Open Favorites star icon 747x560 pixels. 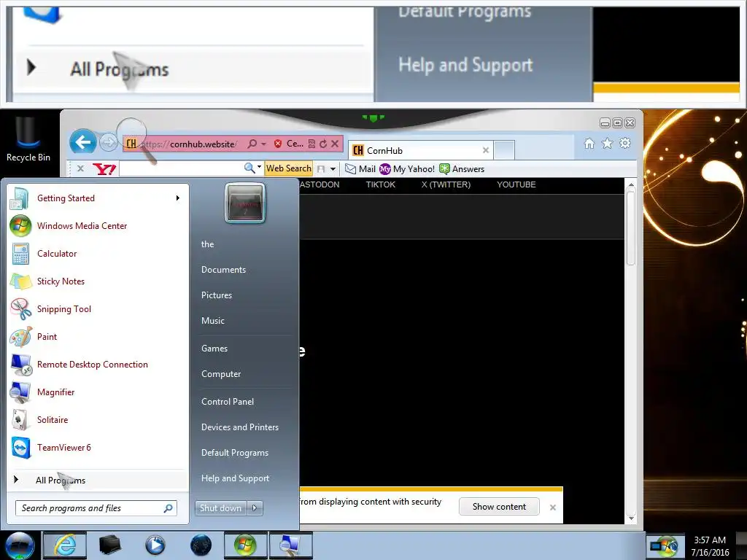click(x=607, y=144)
